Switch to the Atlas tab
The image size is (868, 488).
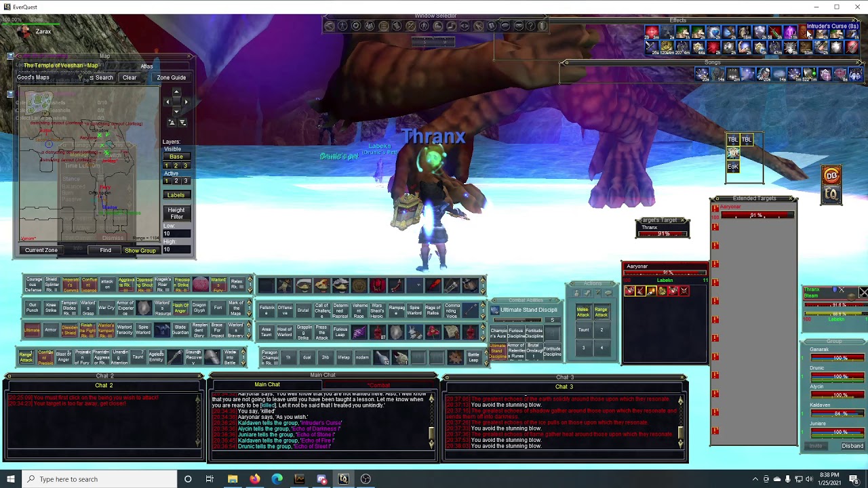[x=146, y=66]
